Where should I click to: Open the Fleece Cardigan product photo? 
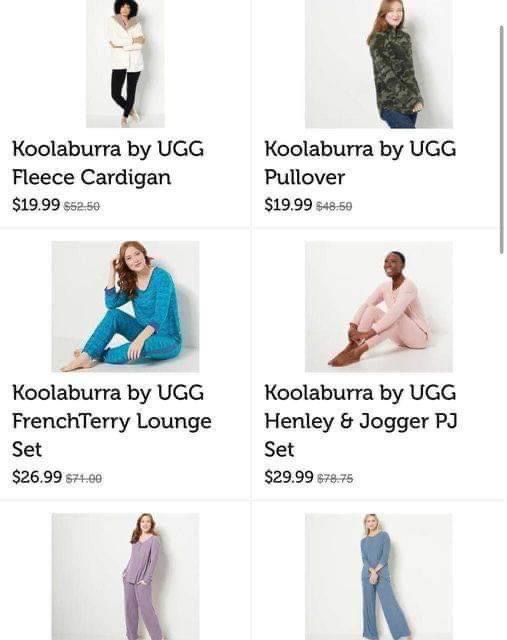(x=125, y=64)
